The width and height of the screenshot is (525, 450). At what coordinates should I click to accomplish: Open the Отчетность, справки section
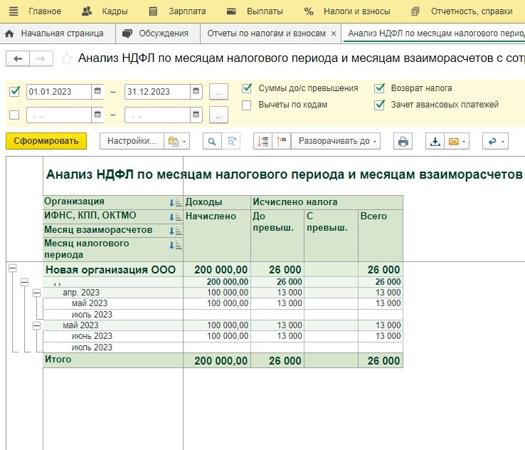pos(472,11)
